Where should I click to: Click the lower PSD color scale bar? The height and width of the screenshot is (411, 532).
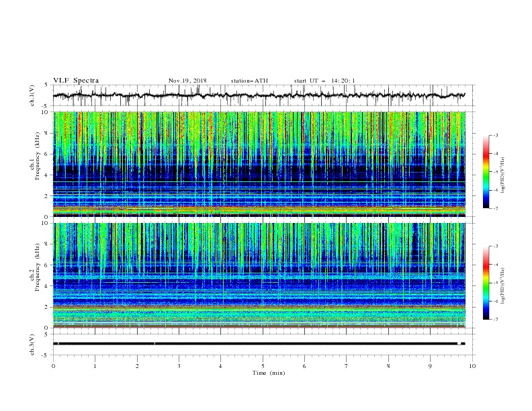(486, 283)
